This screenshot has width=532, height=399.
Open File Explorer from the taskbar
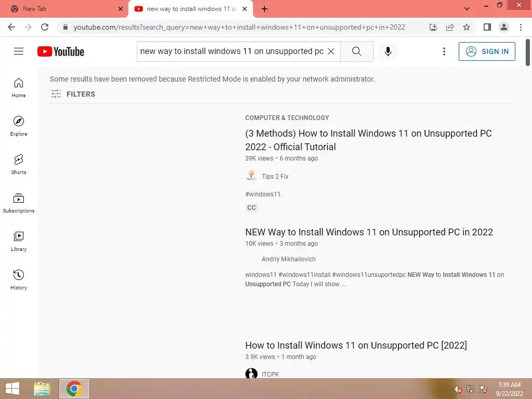coord(42,389)
